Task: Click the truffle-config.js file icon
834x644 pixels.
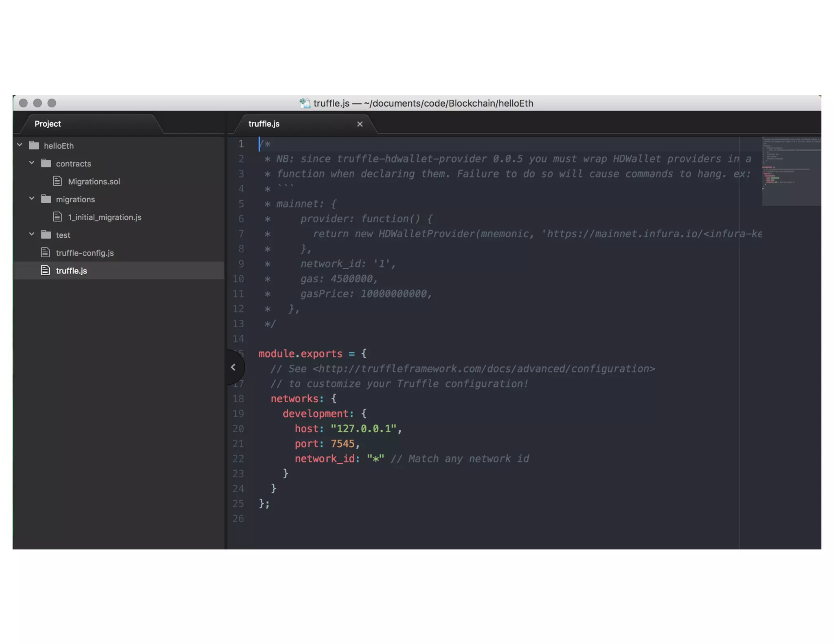Action: (x=46, y=253)
